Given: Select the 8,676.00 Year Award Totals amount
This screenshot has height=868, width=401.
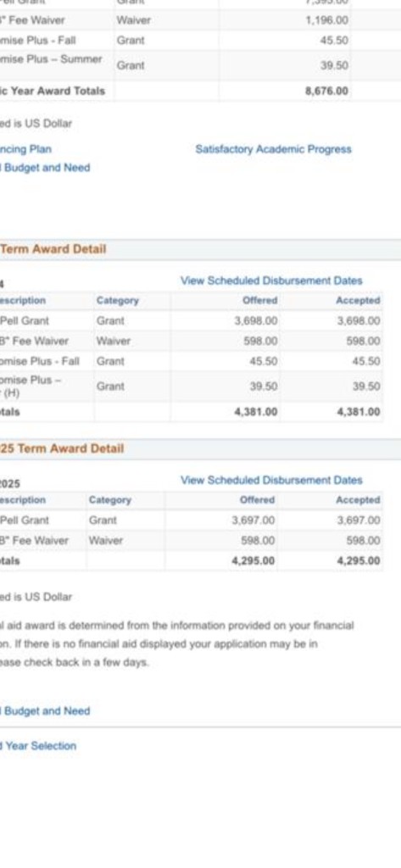Looking at the screenshot, I should pos(326,91).
